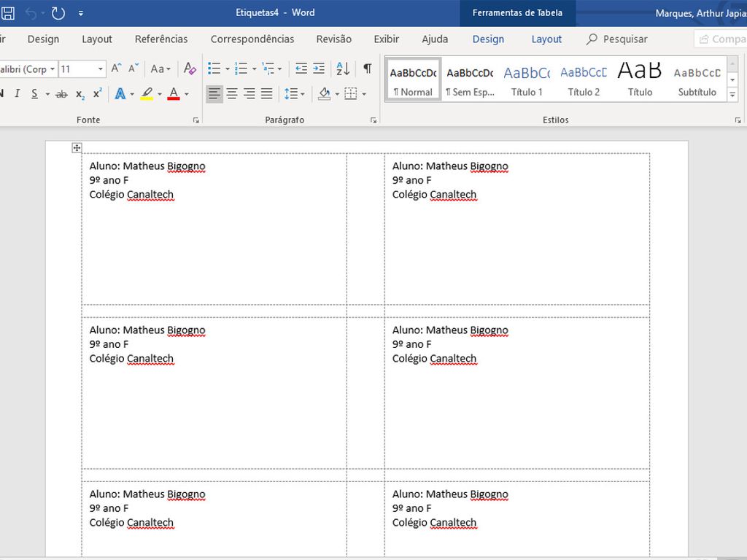Open highlight color dropdown arrow
The image size is (747, 560).
[160, 94]
